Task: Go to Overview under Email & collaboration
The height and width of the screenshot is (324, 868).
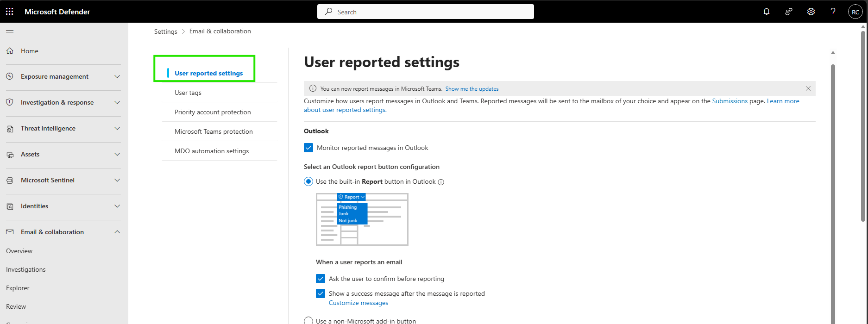Action: pos(19,251)
